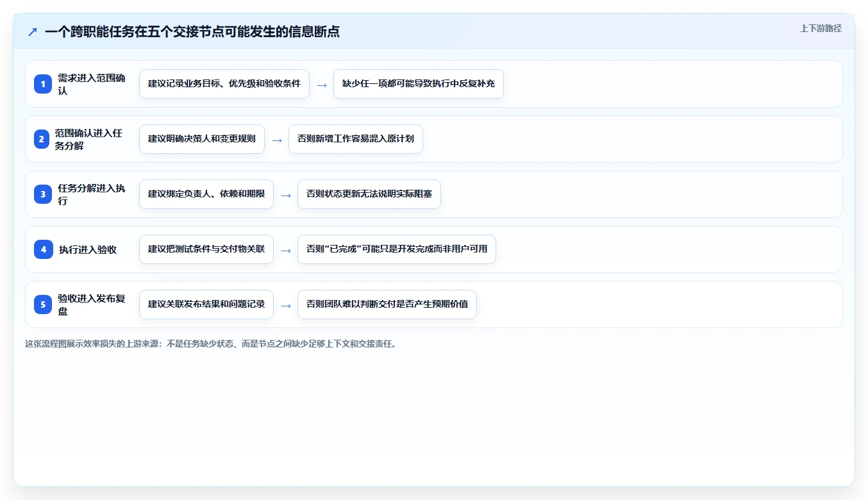Click the title 一个跨职能任务在五个交接节点可能发生的信息断点
This screenshot has width=868, height=500.
pos(192,31)
